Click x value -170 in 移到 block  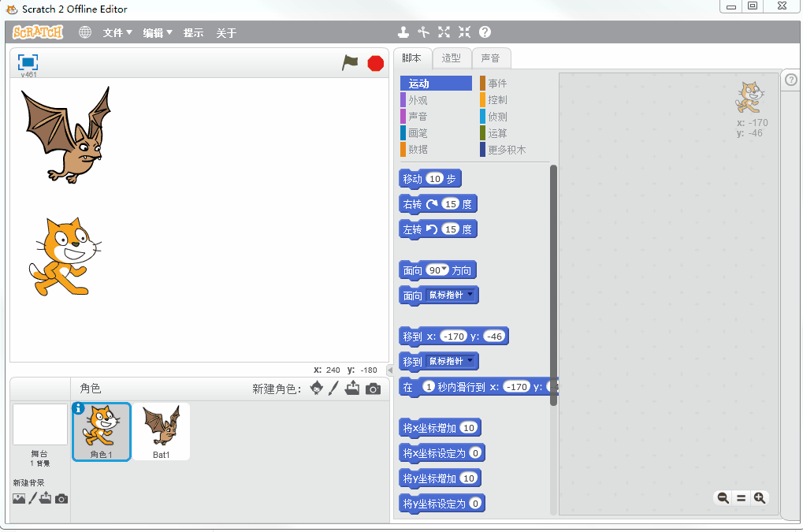(x=454, y=337)
